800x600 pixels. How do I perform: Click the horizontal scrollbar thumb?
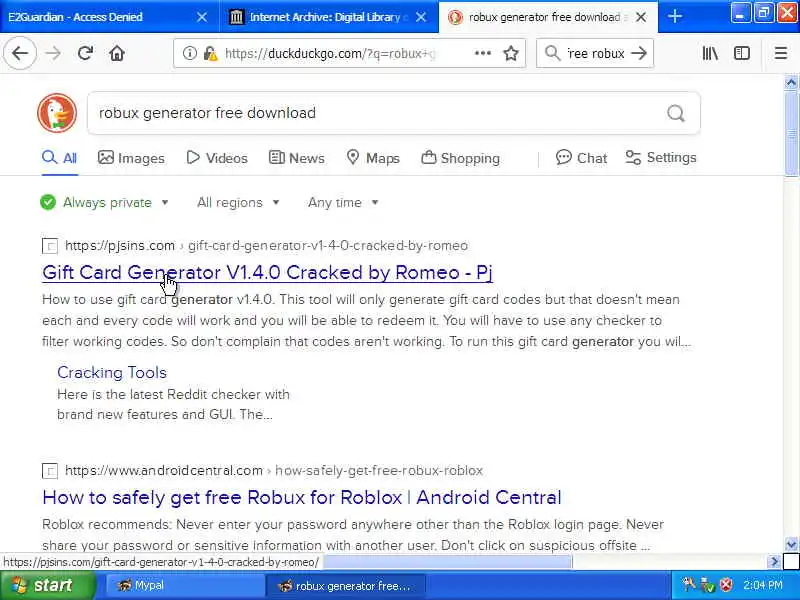click(x=447, y=562)
